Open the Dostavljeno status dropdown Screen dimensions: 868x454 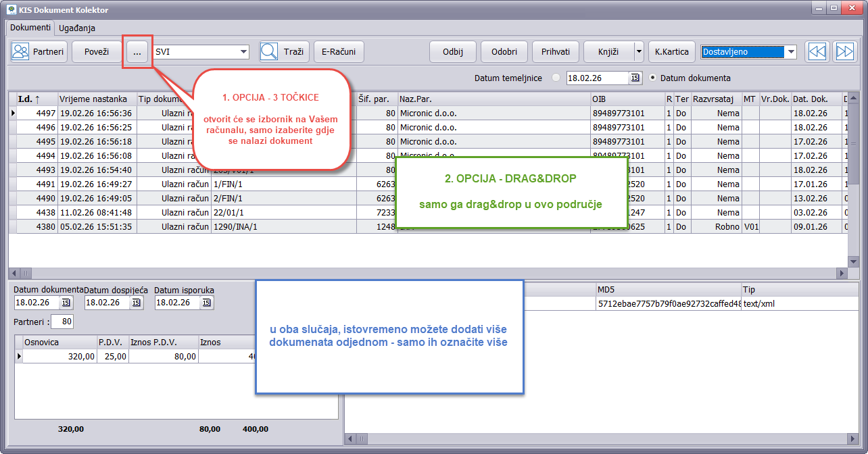tap(791, 52)
